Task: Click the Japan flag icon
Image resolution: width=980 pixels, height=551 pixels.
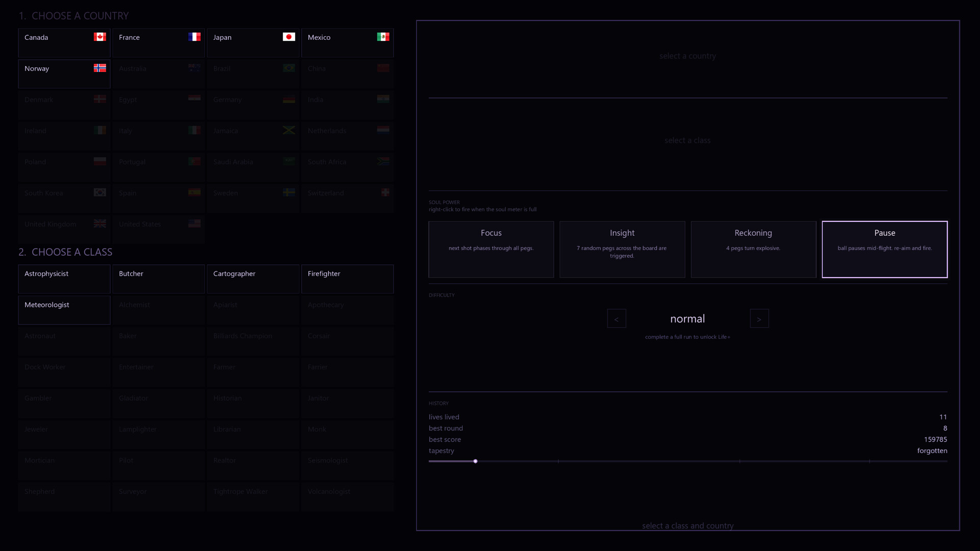Action: tap(289, 37)
